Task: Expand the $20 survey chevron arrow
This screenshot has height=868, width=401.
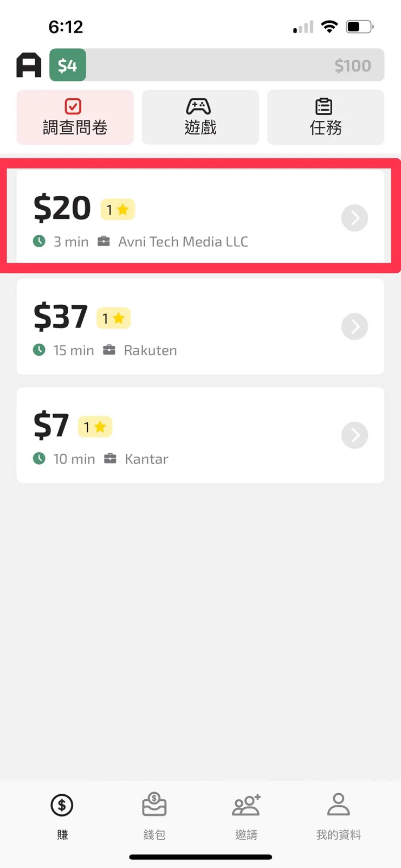Action: pos(355,218)
